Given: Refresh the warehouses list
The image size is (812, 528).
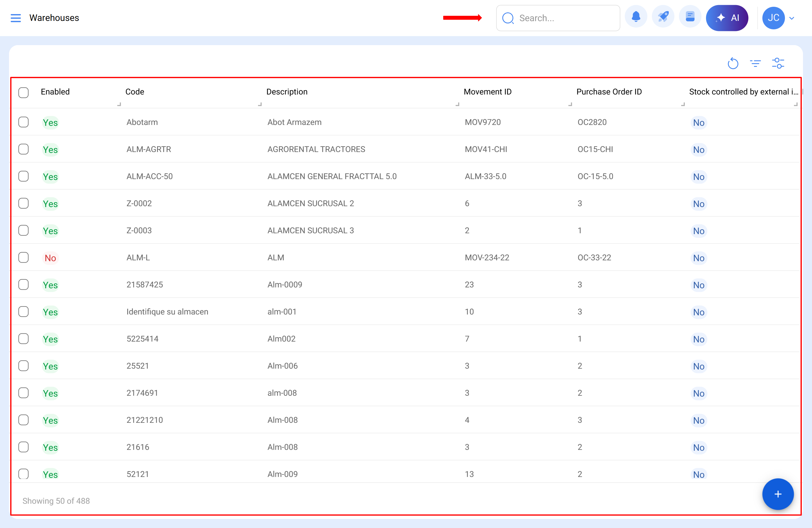Looking at the screenshot, I should click(733, 63).
